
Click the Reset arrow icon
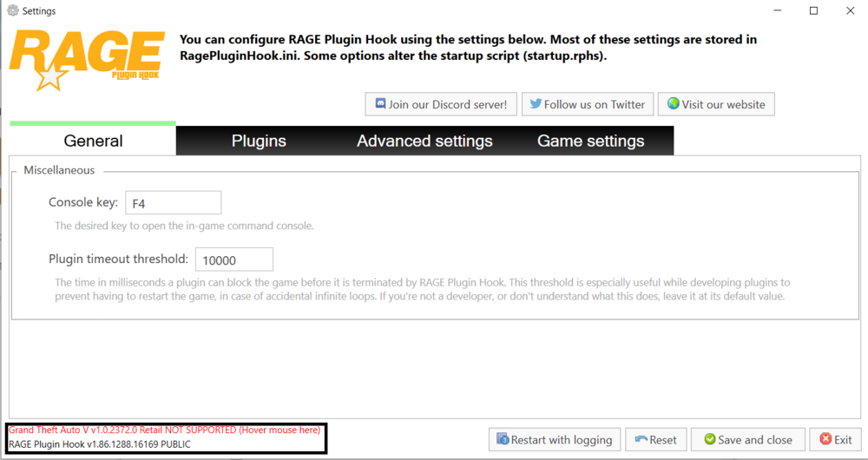[x=641, y=440]
